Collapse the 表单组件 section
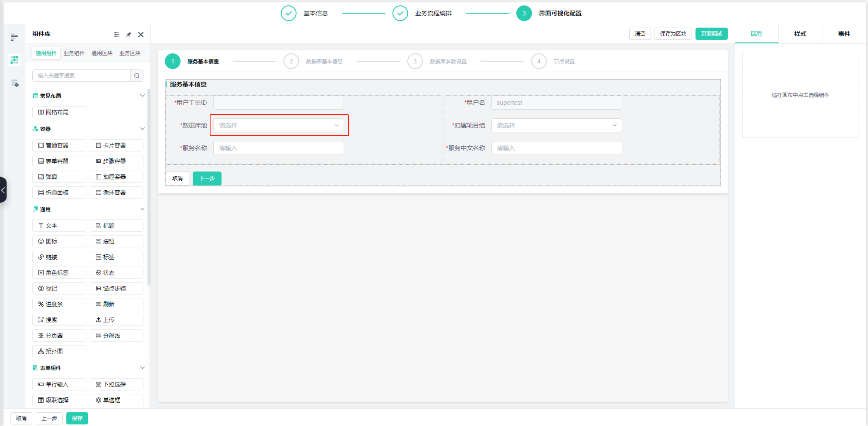868x426 pixels. click(142, 368)
